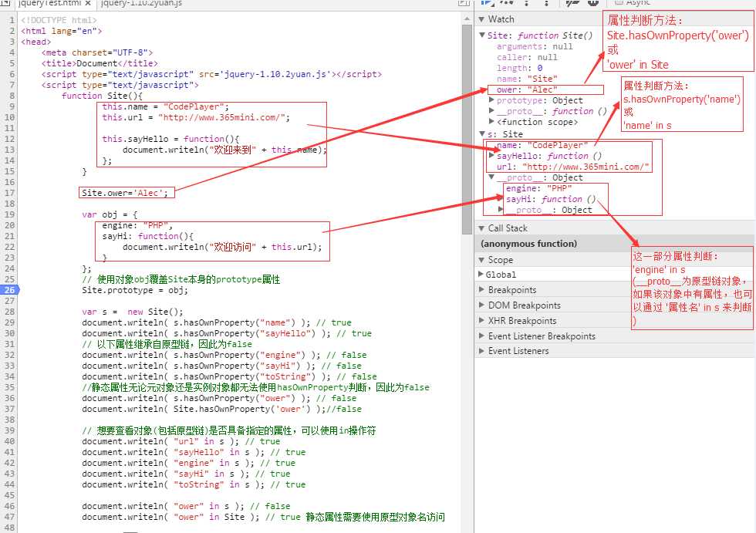
Task: Click the Site.ower='Alec'; code line
Action: click(125, 193)
